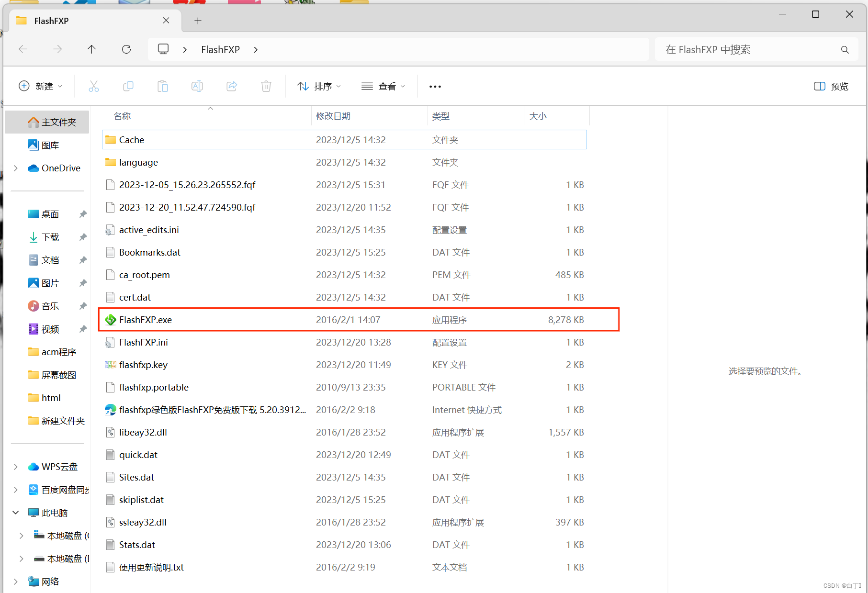The height and width of the screenshot is (593, 868).
Task: Select the Edge internet shortcut icon
Action: (111, 410)
